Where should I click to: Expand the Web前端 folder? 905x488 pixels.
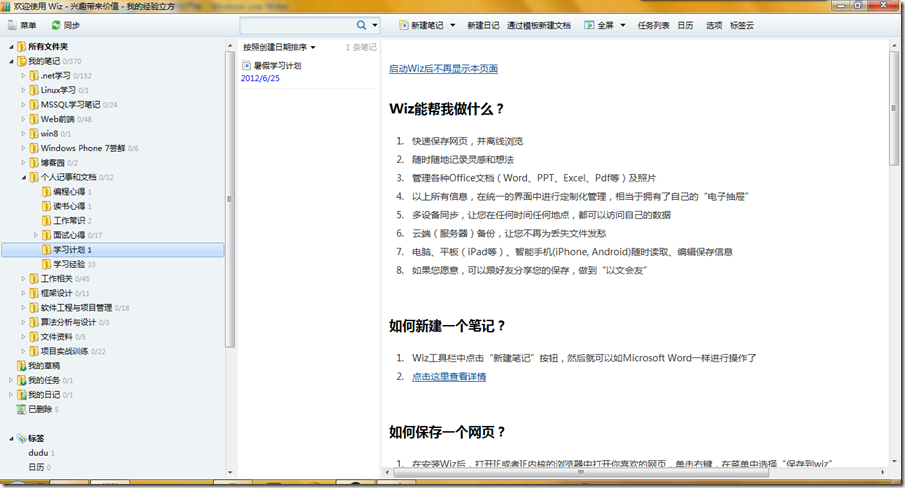(x=23, y=119)
